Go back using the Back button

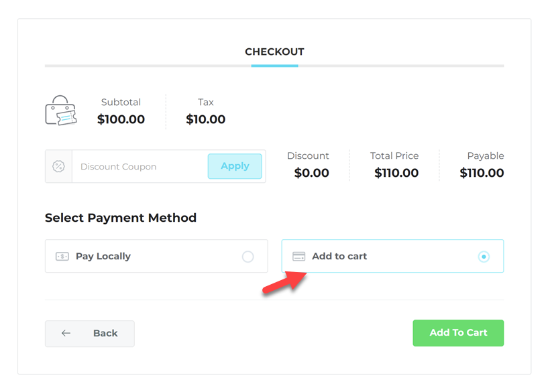click(90, 333)
